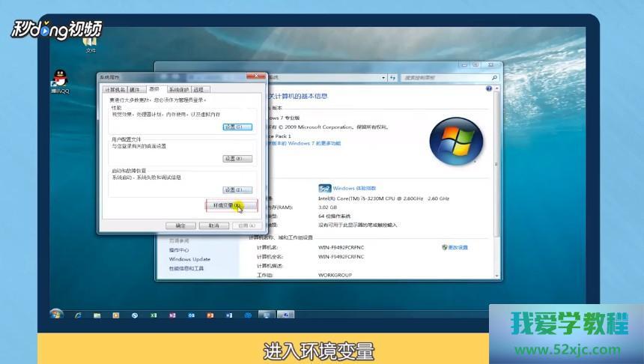
Task: Select the 系统保护 tab
Action: [x=178, y=89]
